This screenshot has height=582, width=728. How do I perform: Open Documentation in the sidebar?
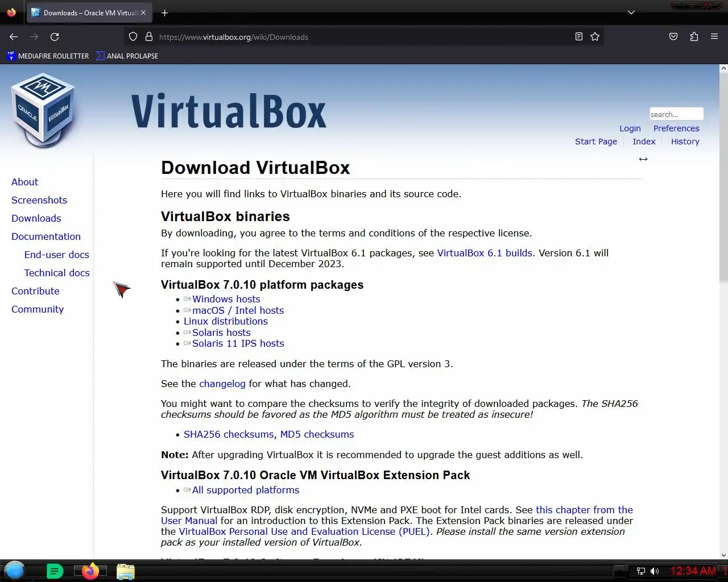tap(46, 236)
